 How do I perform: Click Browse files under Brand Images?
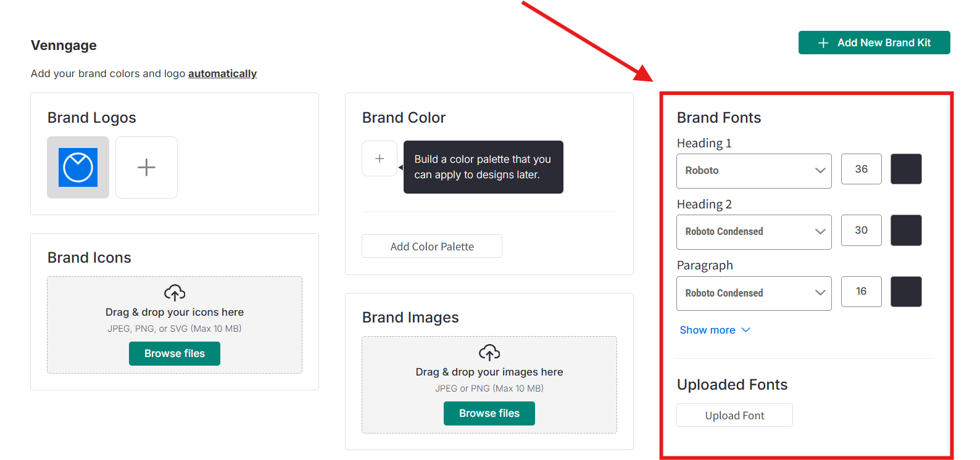click(x=489, y=413)
